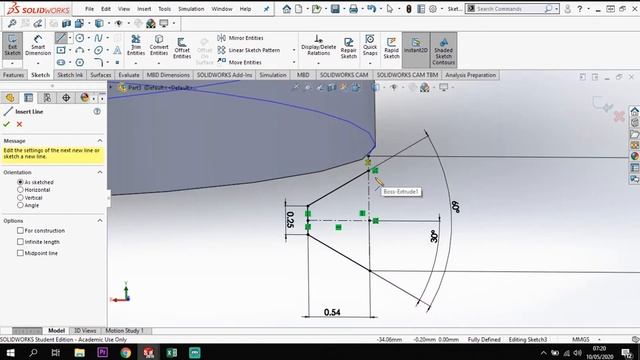Image resolution: width=640 pixels, height=360 pixels.
Task: Choose the Spline sketch tool
Action: click(98, 38)
